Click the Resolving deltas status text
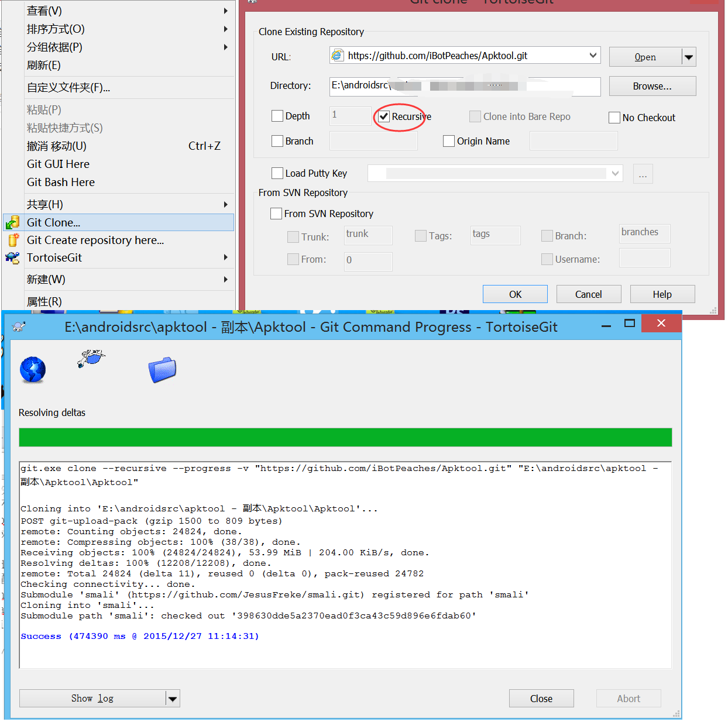The image size is (728, 722). [x=52, y=412]
